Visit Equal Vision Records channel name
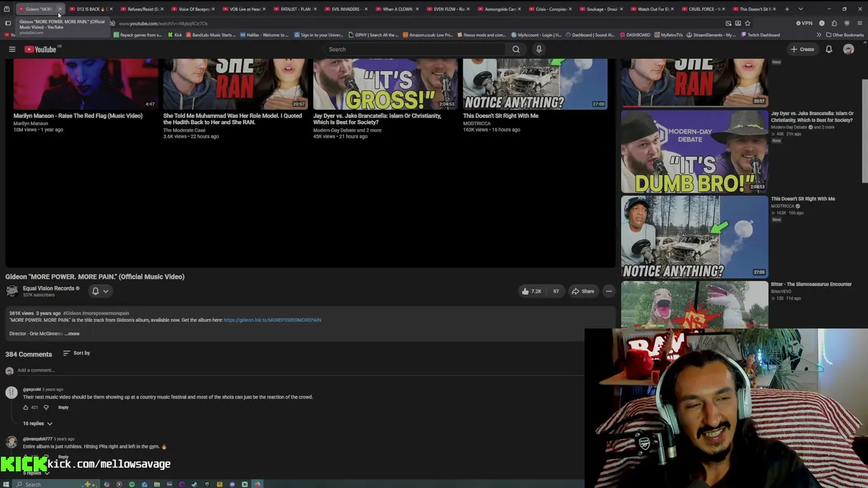 49,289
